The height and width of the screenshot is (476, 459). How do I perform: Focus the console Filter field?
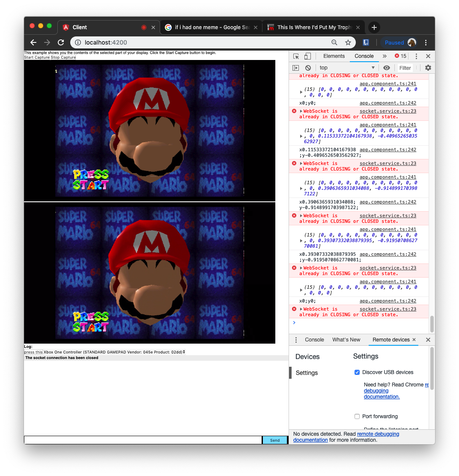[x=405, y=68]
